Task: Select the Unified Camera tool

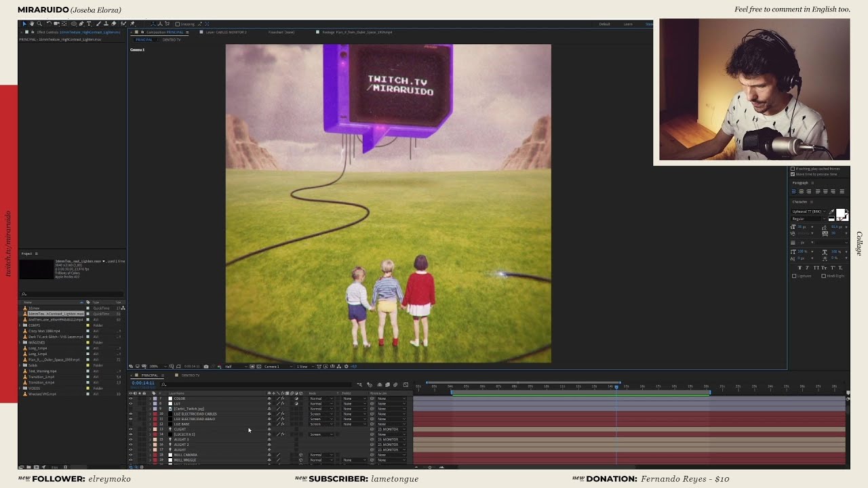Action: [x=56, y=24]
